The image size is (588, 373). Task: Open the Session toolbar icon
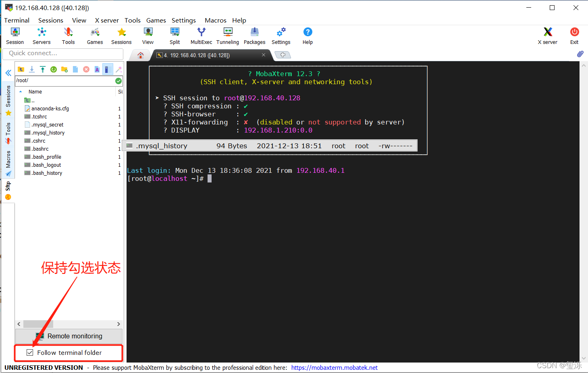[15, 36]
